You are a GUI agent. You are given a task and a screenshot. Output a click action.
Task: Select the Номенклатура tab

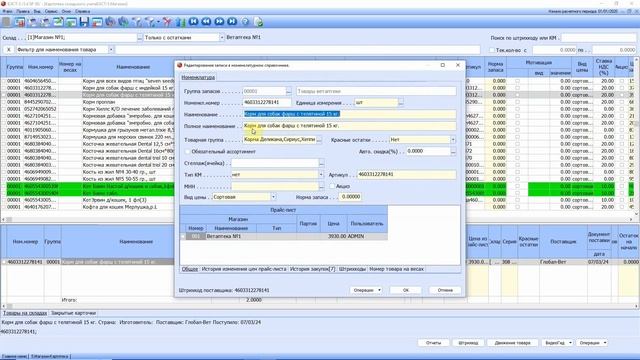point(198,77)
